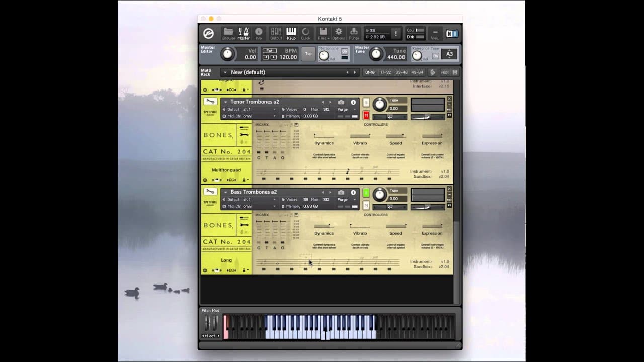
Task: Toggle the Keyb on-screen keyboard button
Action: (291, 34)
